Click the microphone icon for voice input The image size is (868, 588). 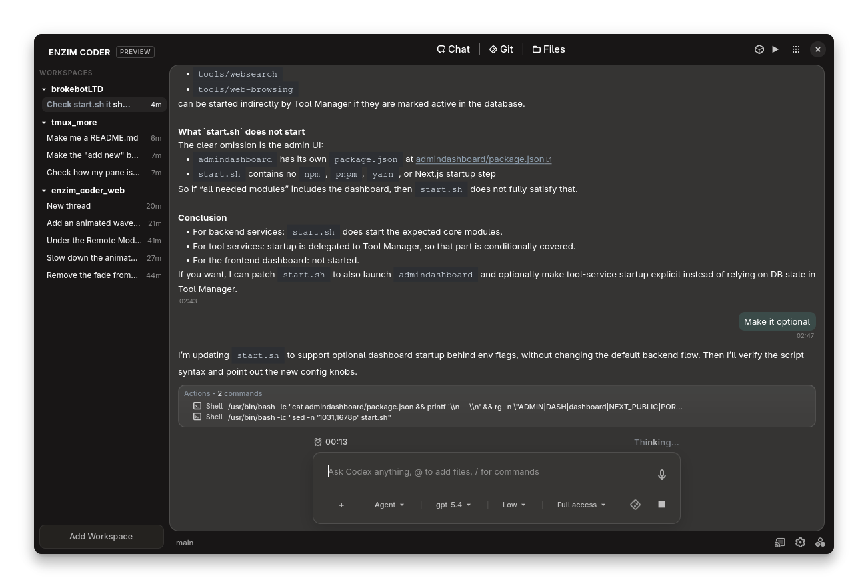pyautogui.click(x=661, y=474)
